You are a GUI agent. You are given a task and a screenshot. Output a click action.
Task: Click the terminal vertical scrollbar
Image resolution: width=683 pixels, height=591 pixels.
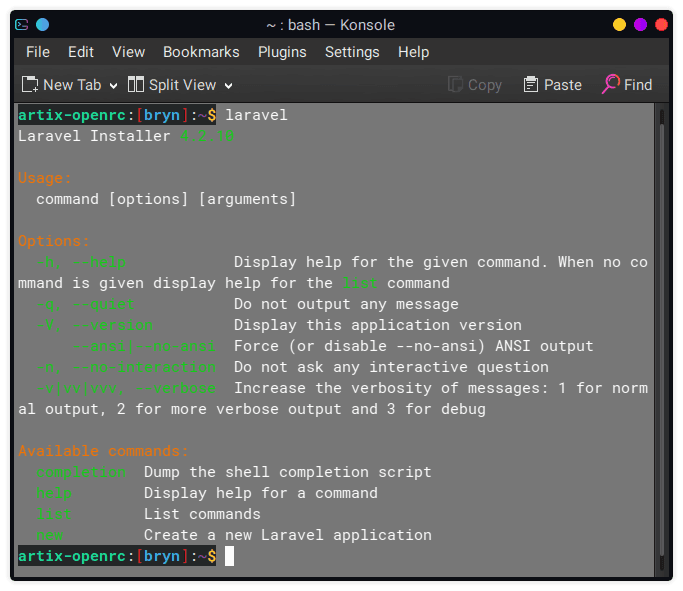pyautogui.click(x=662, y=340)
